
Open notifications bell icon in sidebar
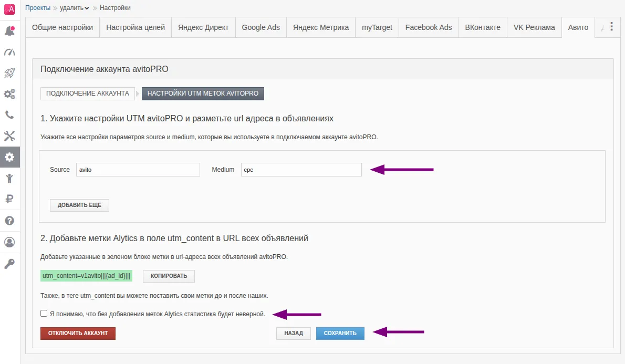(x=9, y=30)
